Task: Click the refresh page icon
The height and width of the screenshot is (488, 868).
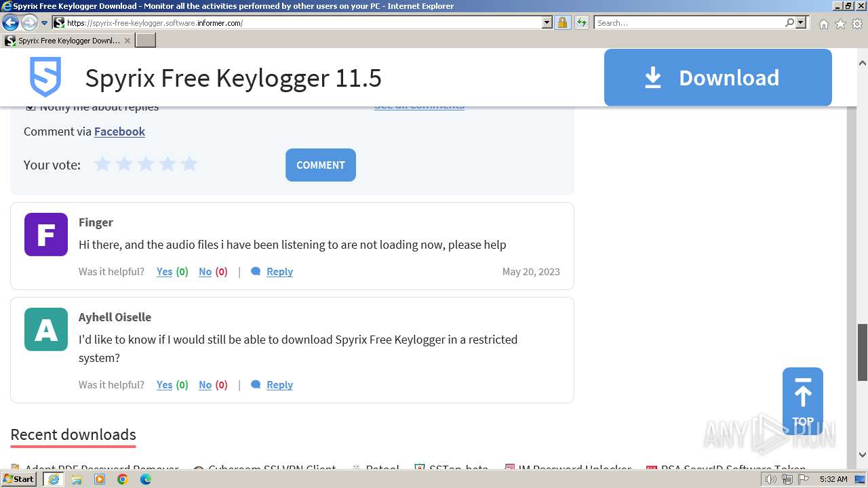Action: (582, 23)
